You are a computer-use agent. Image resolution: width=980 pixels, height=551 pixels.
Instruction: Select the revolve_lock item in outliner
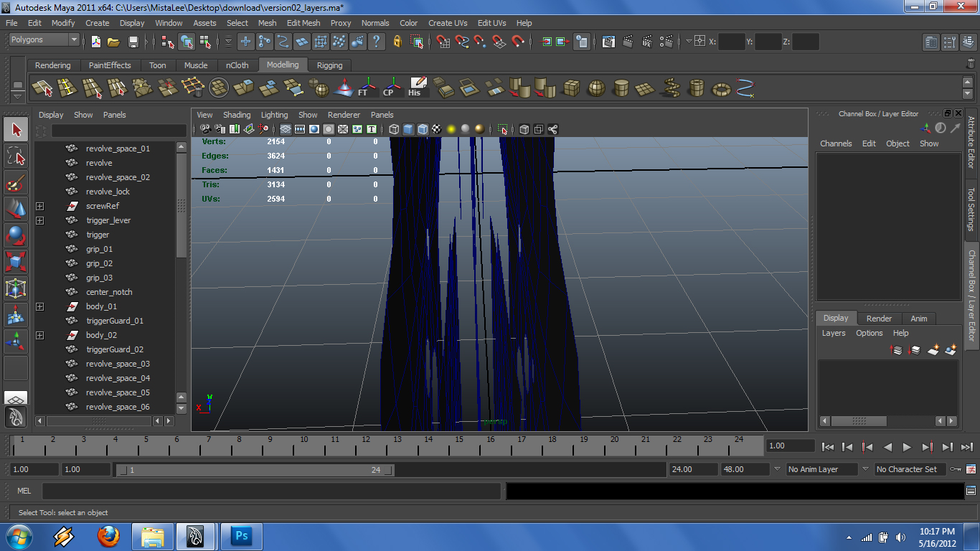pos(108,192)
